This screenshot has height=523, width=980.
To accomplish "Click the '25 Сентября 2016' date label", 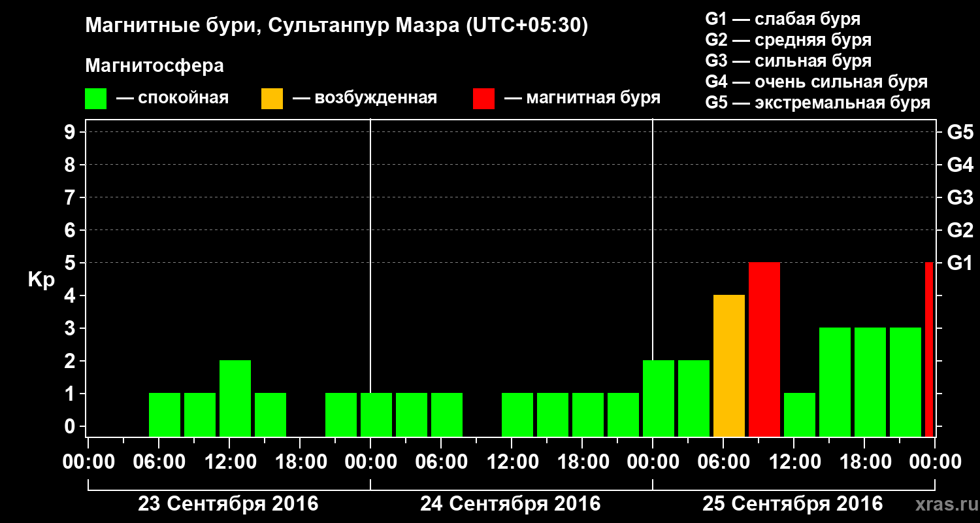I will coord(792,504).
